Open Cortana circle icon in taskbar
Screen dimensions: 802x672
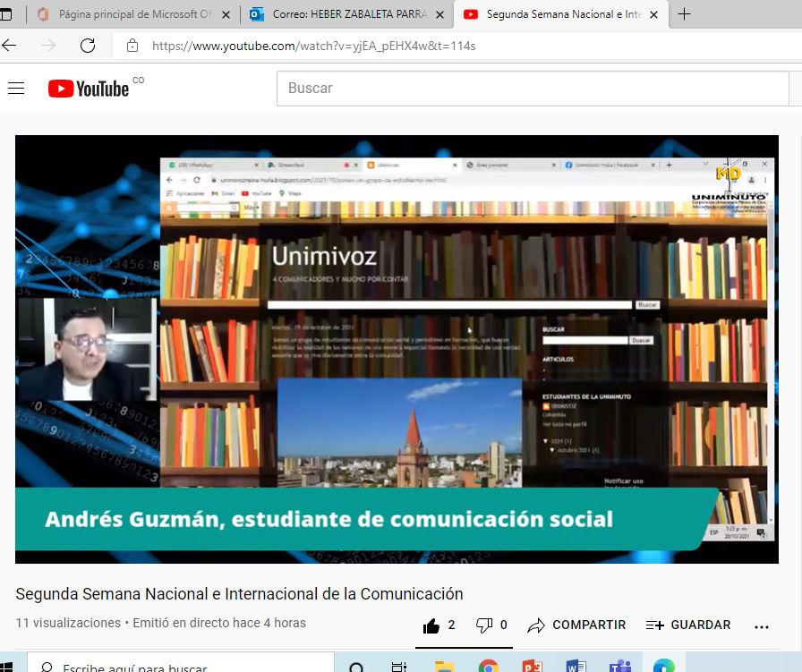pyautogui.click(x=356, y=667)
